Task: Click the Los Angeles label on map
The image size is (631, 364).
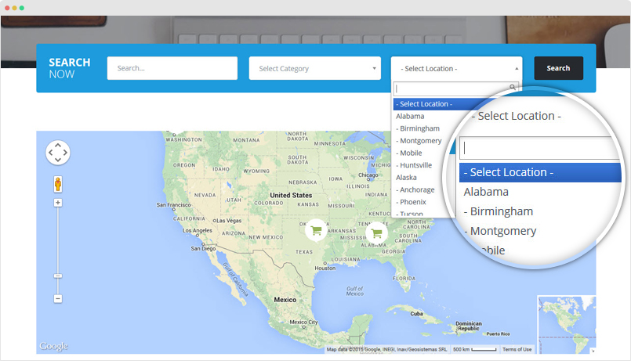Action: tap(198, 231)
